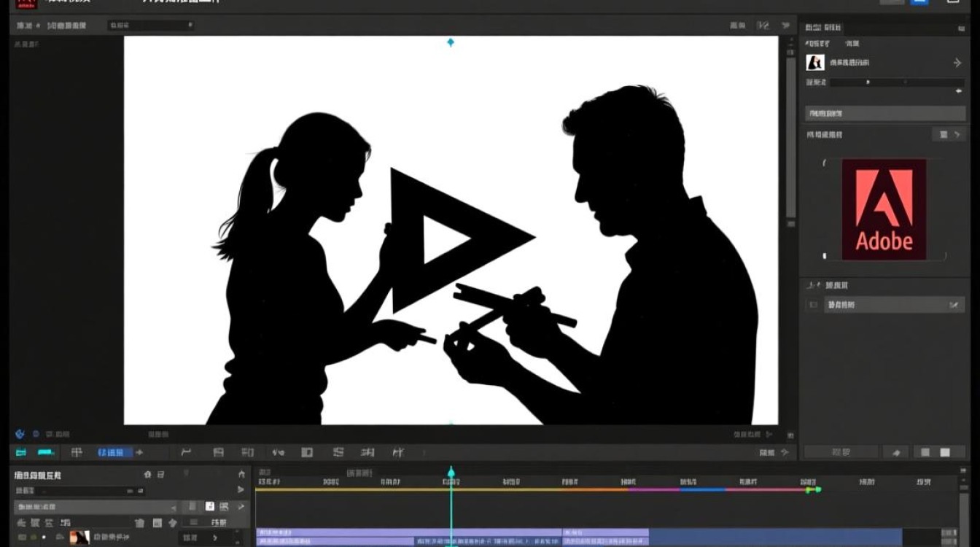Click the Adobe logo thumbnail in right panel
Screen dimensions: 980x547
(x=884, y=210)
